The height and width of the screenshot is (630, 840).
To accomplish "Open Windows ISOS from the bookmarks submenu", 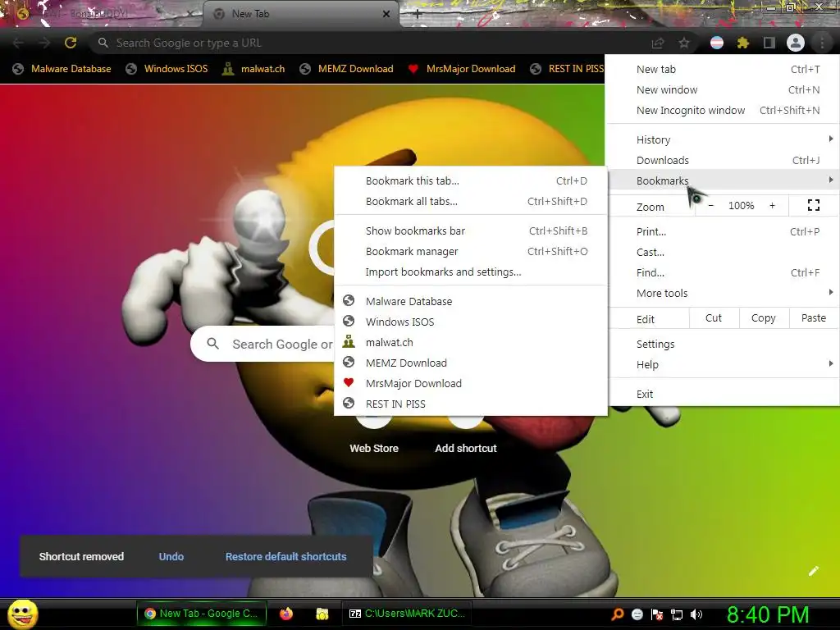I will (470, 322).
